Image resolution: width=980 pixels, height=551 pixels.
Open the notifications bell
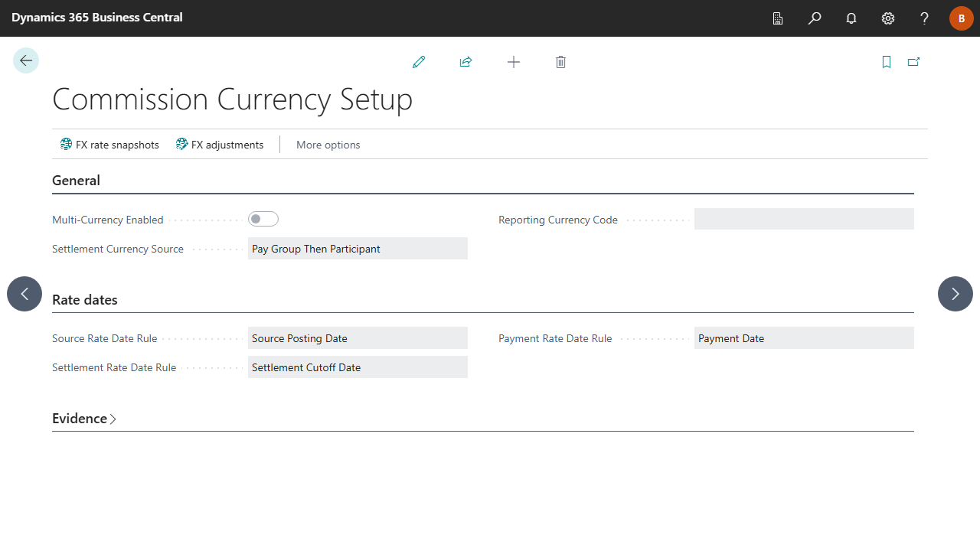(851, 18)
